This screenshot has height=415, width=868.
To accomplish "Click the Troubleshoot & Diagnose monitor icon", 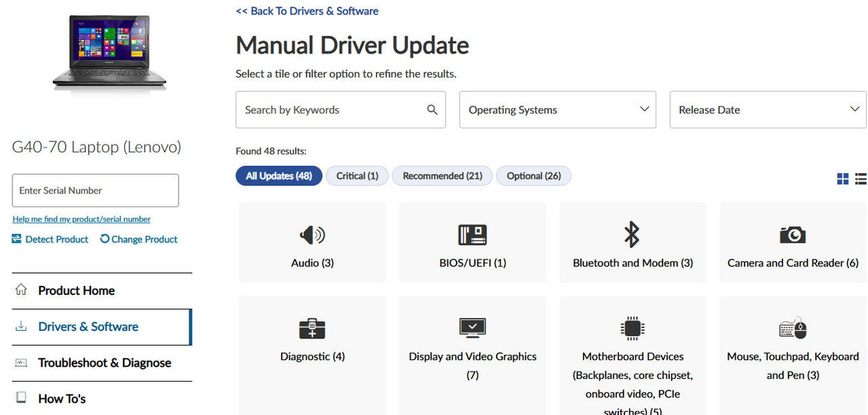I will [x=21, y=362].
